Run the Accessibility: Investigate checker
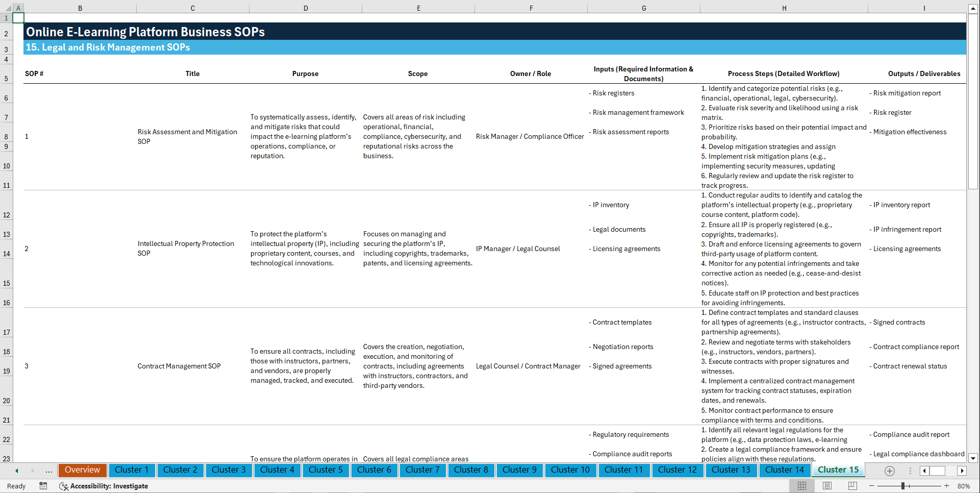This screenshot has width=980, height=493. 105,486
